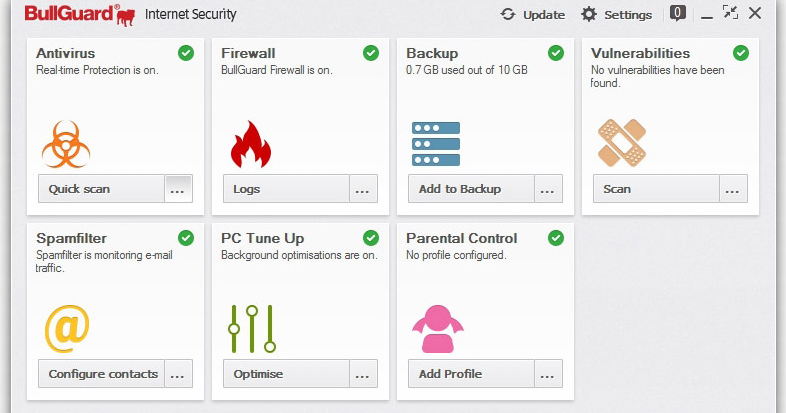Click the Parental Control green checkmark
Viewport: 786px width, 413px height.
click(556, 238)
